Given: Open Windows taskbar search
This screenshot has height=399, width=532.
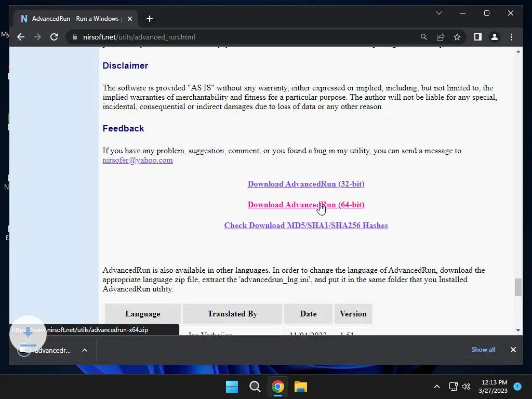Looking at the screenshot, I should 255,387.
